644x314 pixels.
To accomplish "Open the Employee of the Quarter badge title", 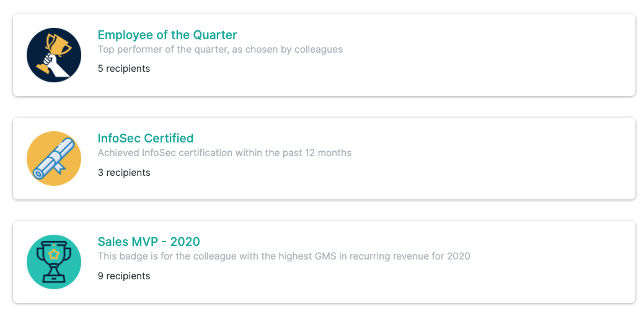I will 167,35.
